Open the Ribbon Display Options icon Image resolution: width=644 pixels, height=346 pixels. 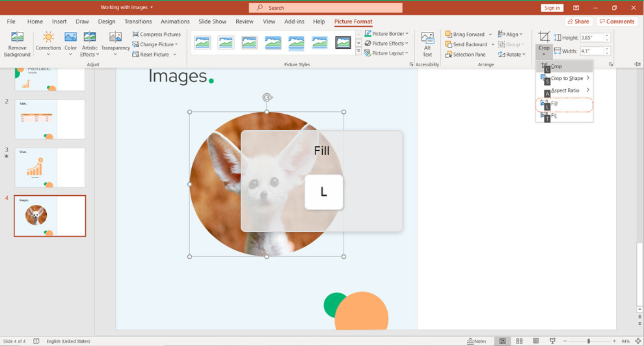576,8
